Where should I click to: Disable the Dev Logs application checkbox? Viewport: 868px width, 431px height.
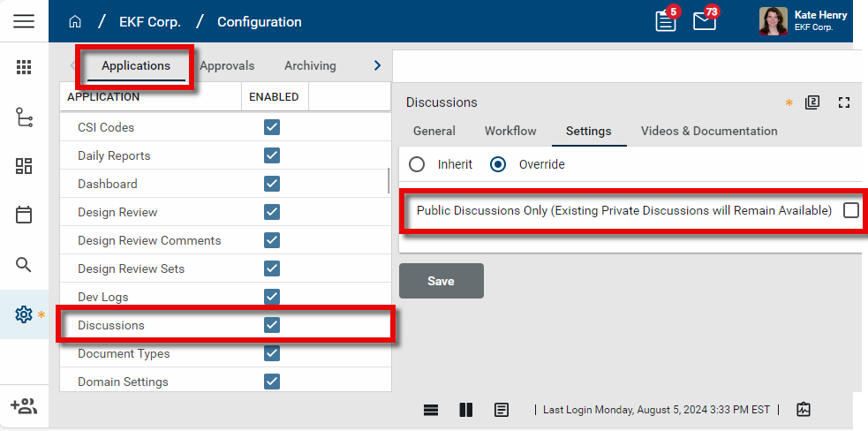(x=272, y=297)
